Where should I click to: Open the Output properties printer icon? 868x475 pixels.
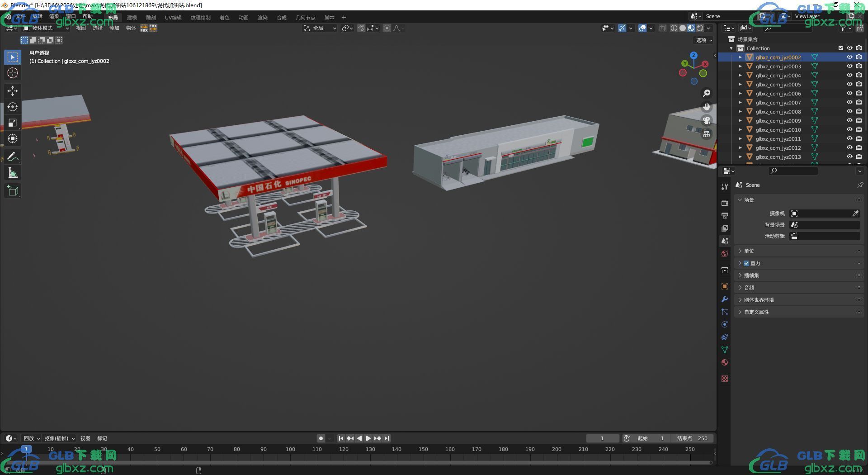(x=725, y=215)
